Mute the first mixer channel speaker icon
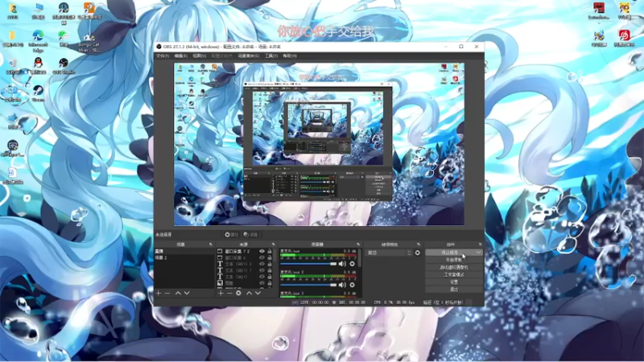Viewport: 644px width, 362px height. [342, 264]
